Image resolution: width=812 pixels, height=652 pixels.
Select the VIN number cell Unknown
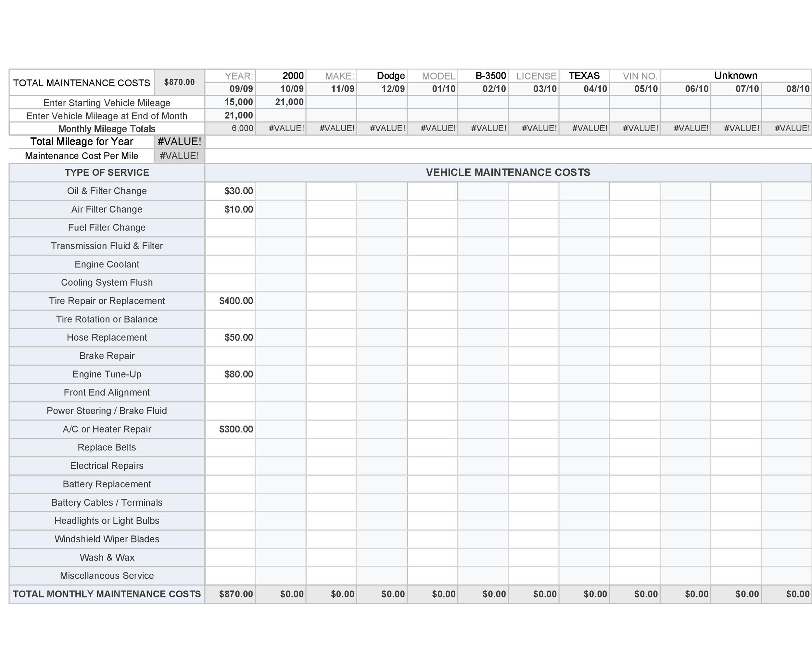coord(736,76)
